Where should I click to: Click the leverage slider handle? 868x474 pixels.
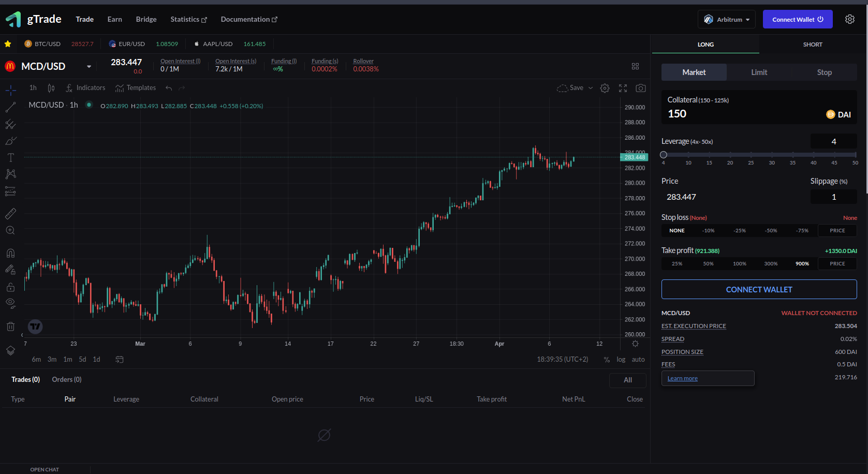click(664, 155)
